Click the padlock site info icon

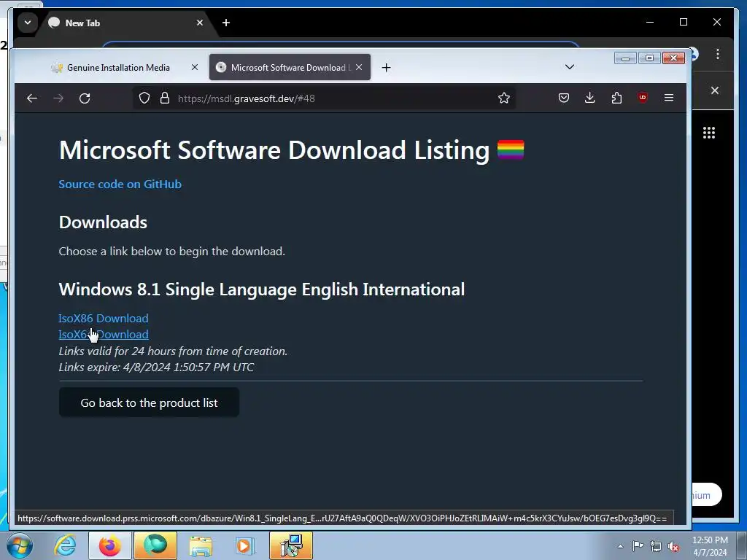pyautogui.click(x=165, y=98)
